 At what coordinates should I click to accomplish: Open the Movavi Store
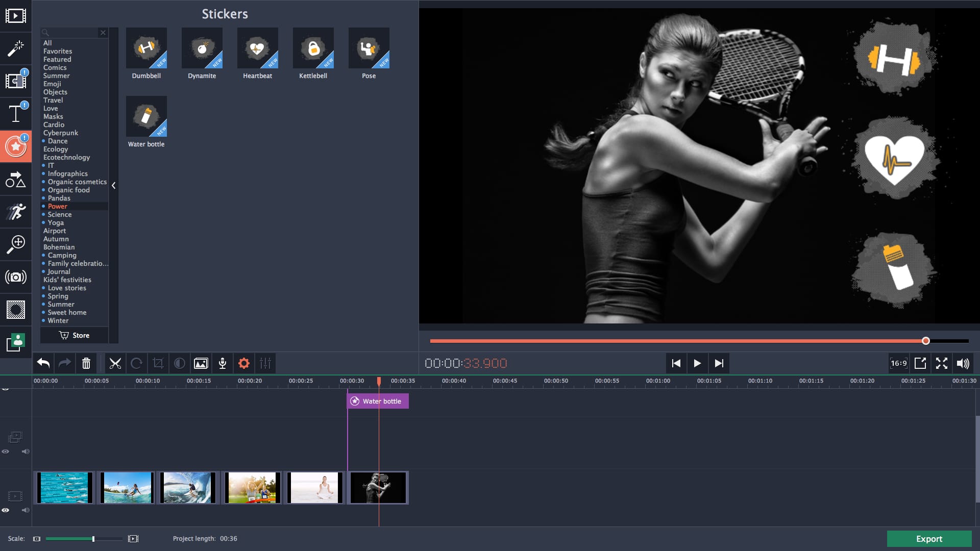pos(74,335)
